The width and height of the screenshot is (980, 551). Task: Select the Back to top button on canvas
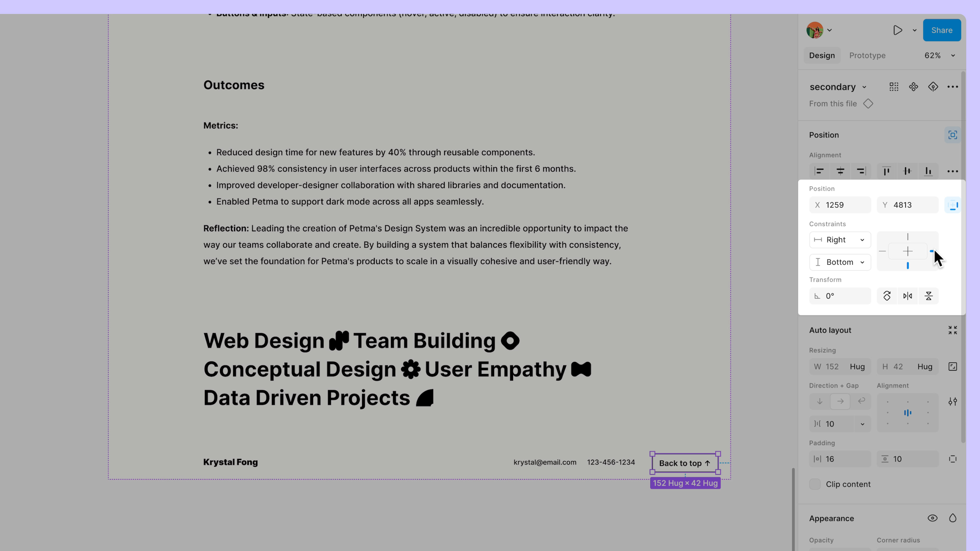[685, 463]
